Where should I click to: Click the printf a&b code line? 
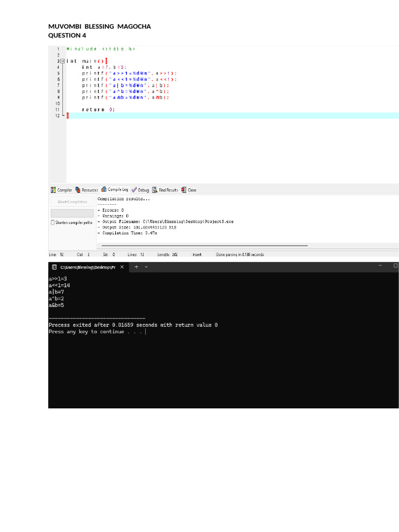125,98
